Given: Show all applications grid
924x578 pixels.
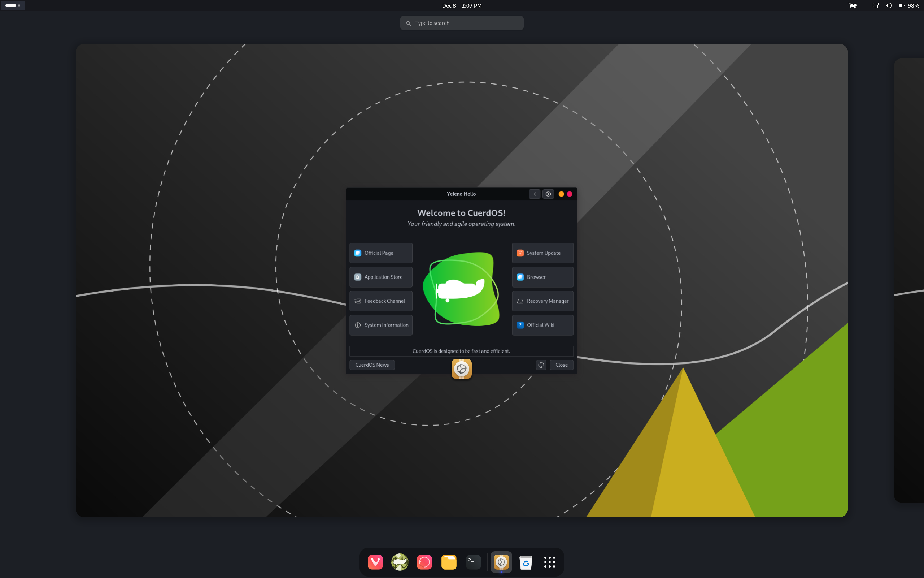Looking at the screenshot, I should pyautogui.click(x=549, y=561).
